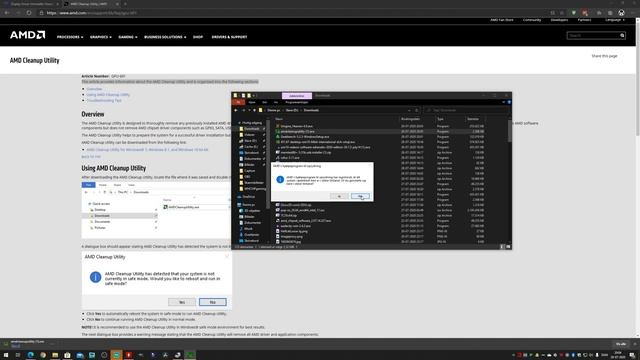Viewport: 640px width, 360px height.
Task: Open File Explorer from the taskbar
Action: coord(55,355)
